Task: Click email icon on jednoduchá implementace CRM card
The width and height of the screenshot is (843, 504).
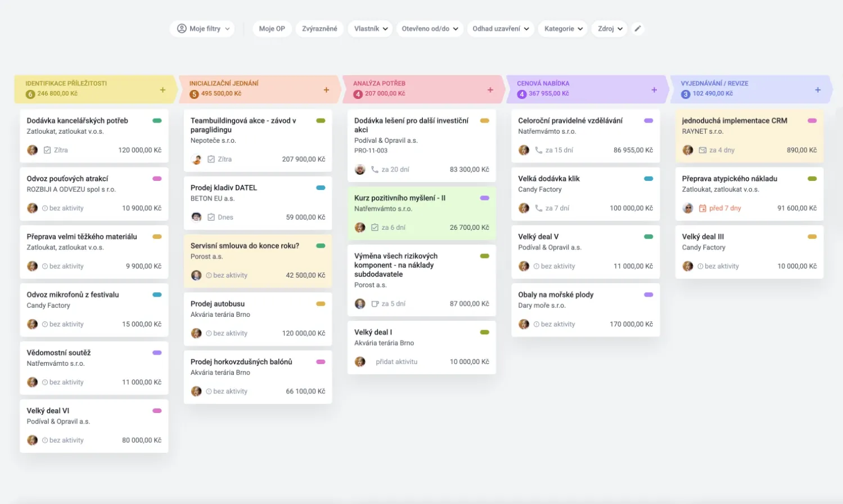Action: coord(702,150)
